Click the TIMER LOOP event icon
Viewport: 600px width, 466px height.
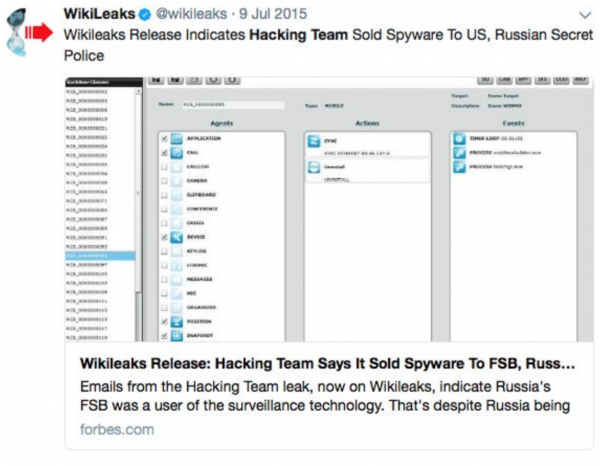(458, 137)
